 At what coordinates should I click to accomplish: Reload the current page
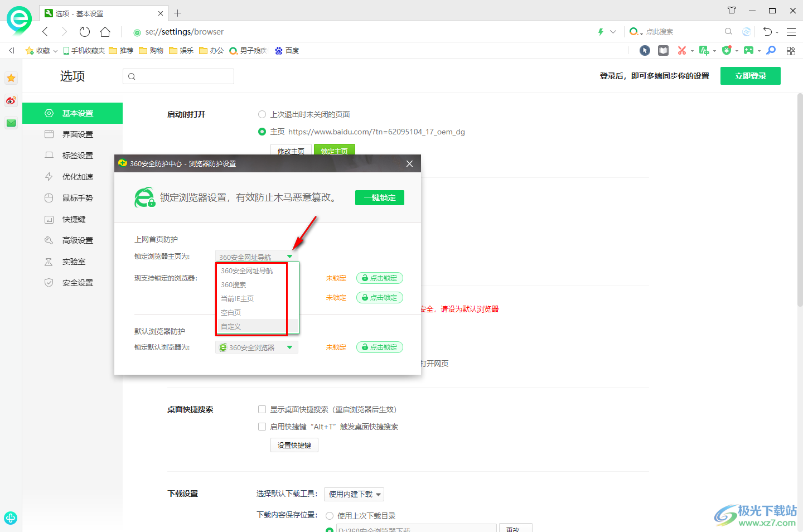pyautogui.click(x=85, y=32)
